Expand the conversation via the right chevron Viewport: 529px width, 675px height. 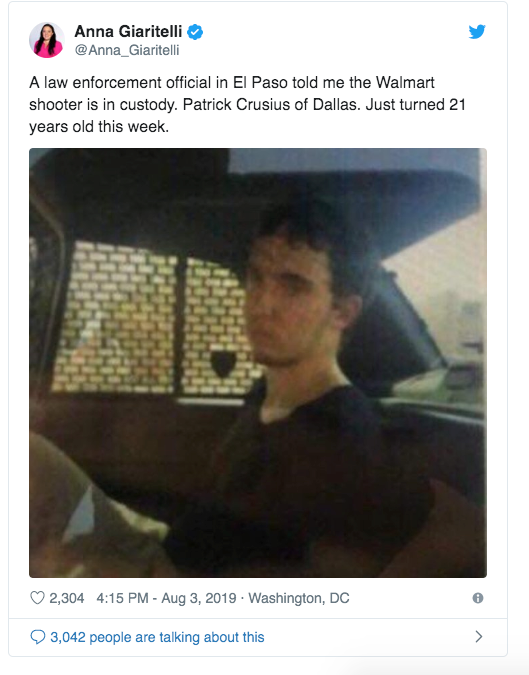click(x=479, y=637)
